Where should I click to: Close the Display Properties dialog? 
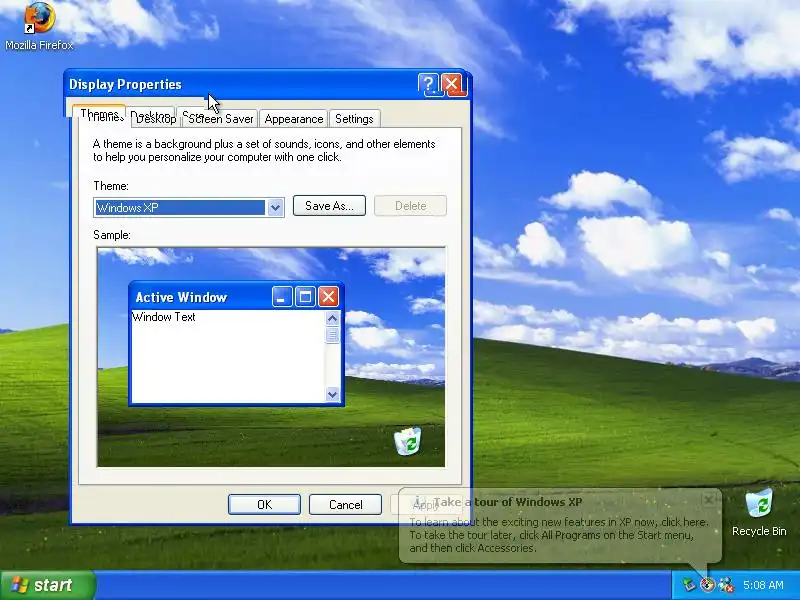(x=453, y=84)
